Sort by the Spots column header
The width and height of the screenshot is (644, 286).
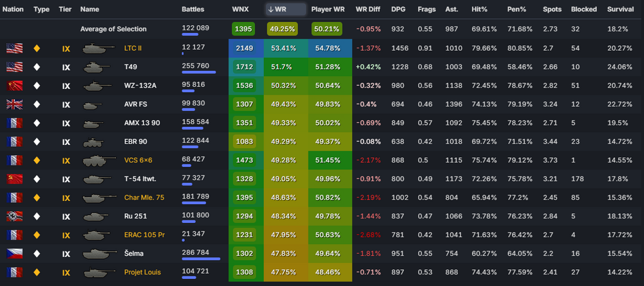click(x=552, y=9)
